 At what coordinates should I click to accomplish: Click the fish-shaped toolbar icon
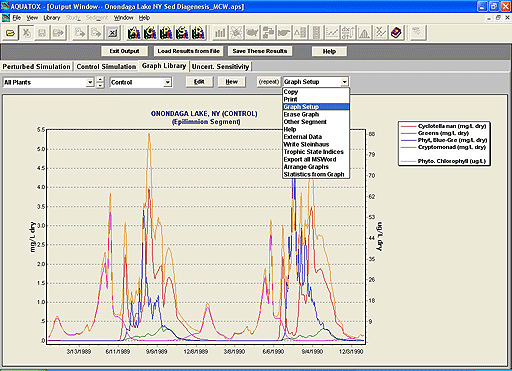[x=284, y=33]
